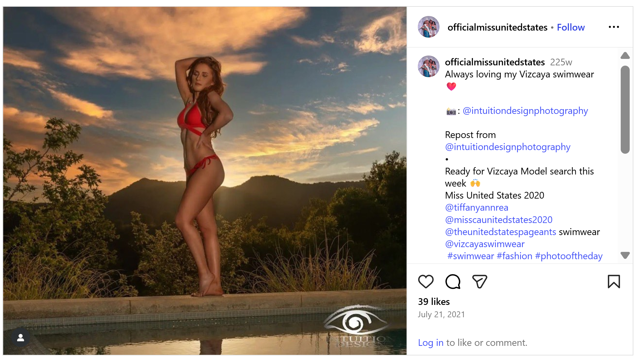
Task: Like the post with the heart icon
Action: [426, 281]
